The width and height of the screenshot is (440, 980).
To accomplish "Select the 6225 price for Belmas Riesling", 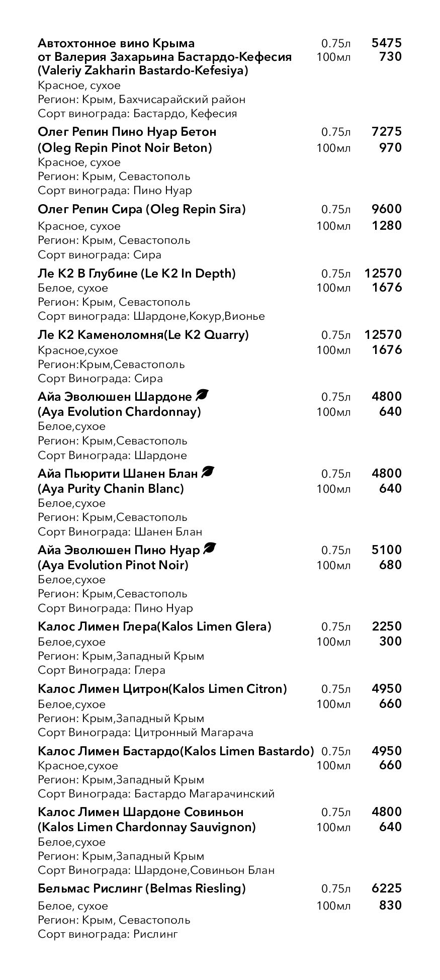I will coord(386,888).
